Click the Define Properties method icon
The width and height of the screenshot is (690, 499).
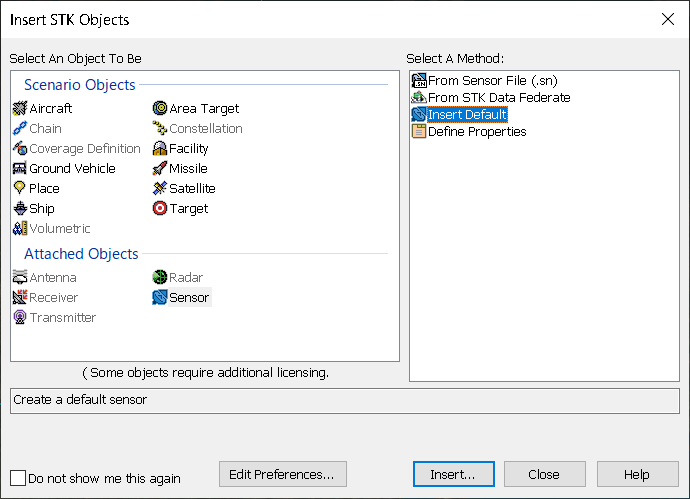tap(419, 131)
